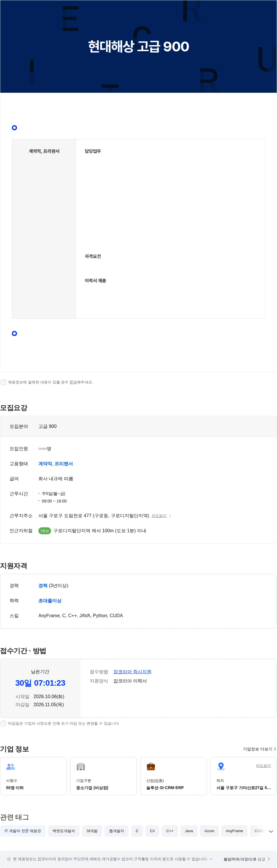Click the 경력 career link
Image resolution: width=277 pixels, height=868 pixels.
(43, 586)
